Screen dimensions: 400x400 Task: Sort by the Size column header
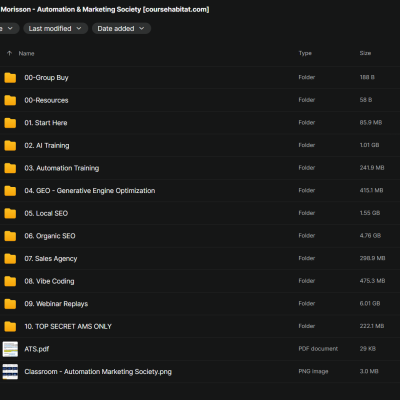[365, 53]
